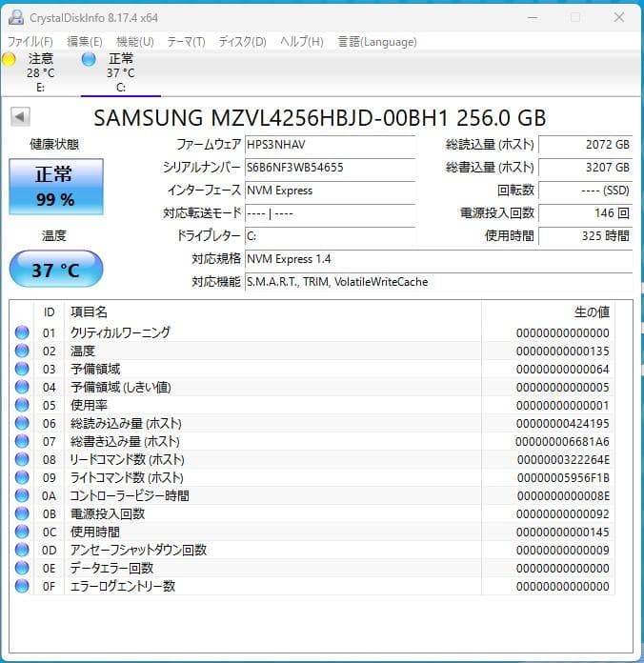Click raw value 0000005956F1B
The image size is (644, 663).
pyautogui.click(x=563, y=478)
